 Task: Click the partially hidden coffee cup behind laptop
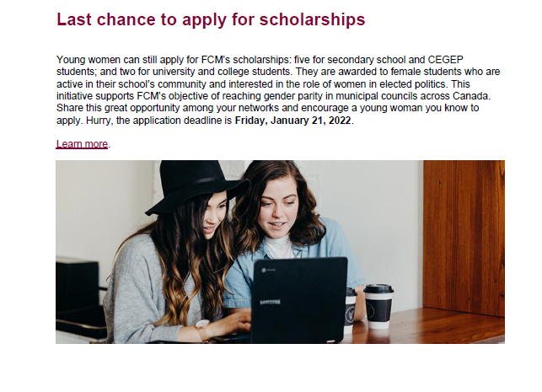351,309
